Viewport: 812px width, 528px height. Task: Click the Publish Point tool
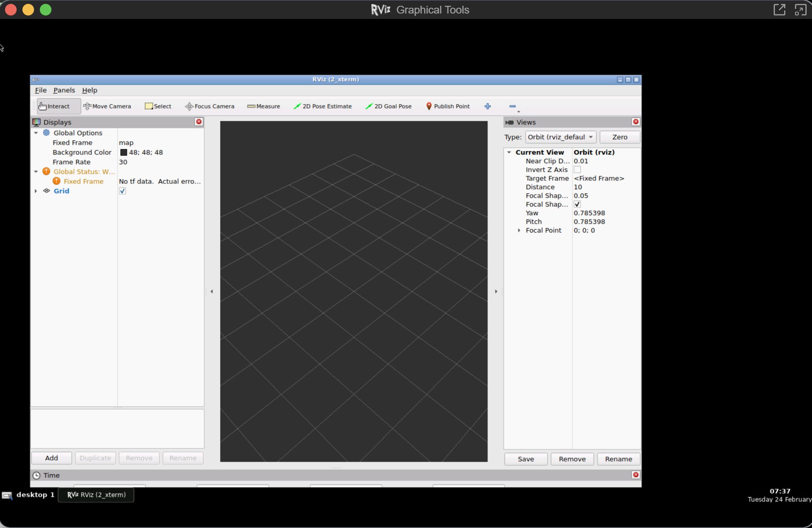click(x=448, y=106)
